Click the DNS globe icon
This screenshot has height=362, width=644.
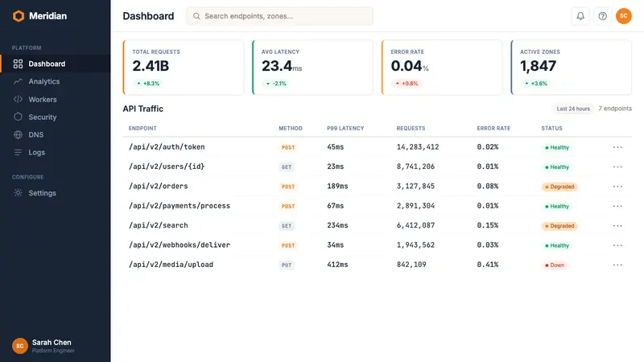coord(18,134)
